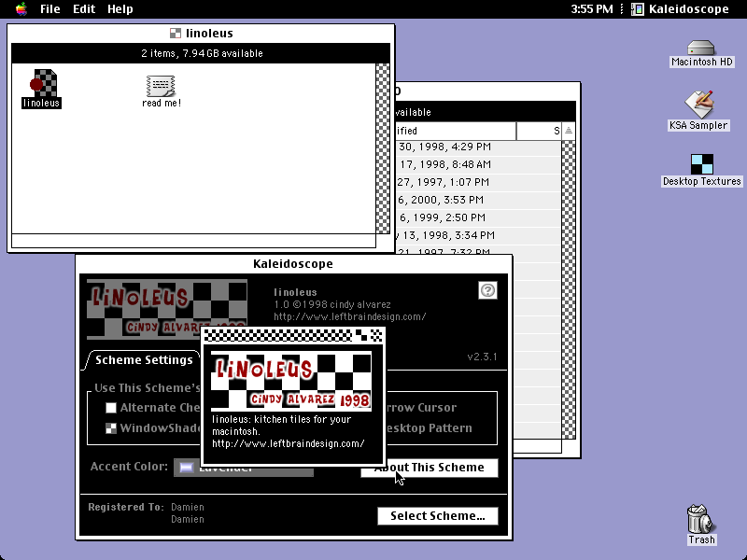Screen dimensions: 747x560
Task: Select the row dated '17, 1998, 8:48 AM'
Action: click(478, 165)
